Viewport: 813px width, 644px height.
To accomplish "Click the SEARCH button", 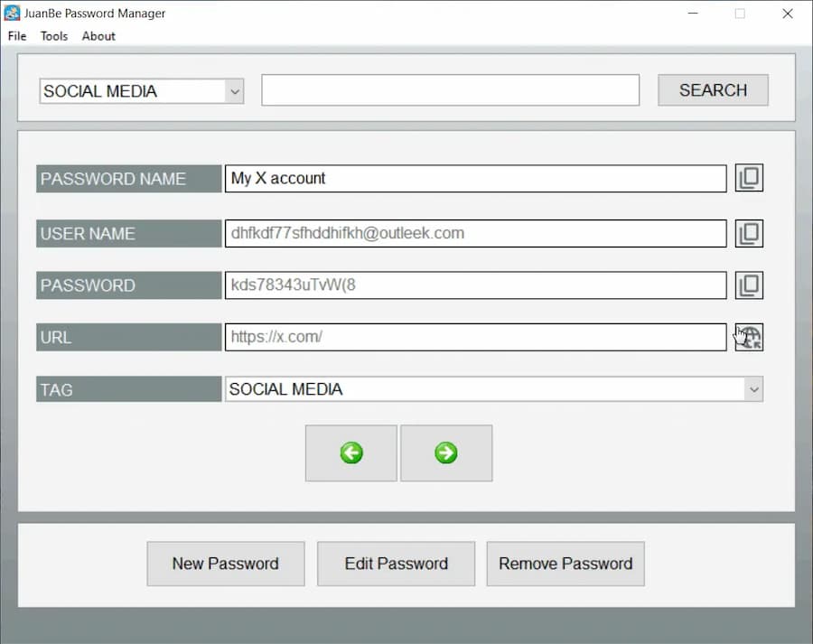I will coord(713,90).
